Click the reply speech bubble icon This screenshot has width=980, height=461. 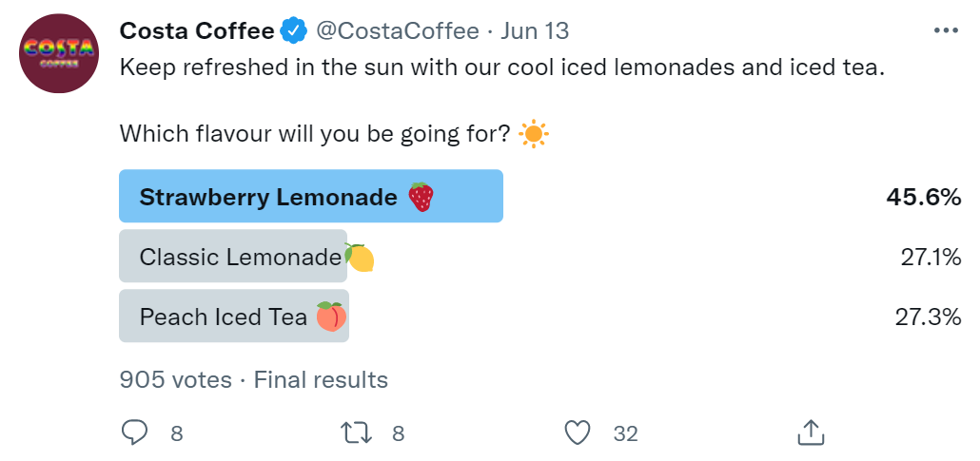click(136, 433)
